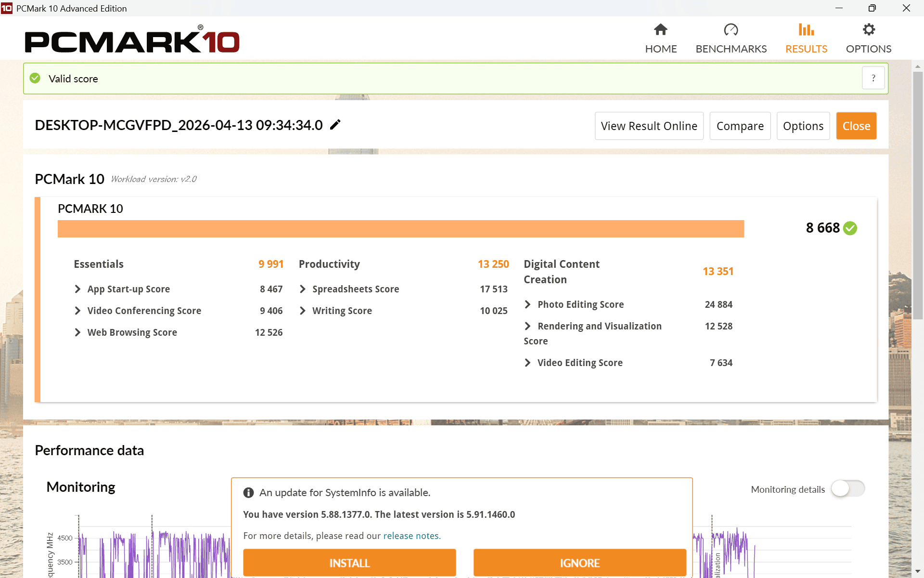Switch to the BENCHMARKS tab
This screenshot has width=924, height=578.
[731, 49]
